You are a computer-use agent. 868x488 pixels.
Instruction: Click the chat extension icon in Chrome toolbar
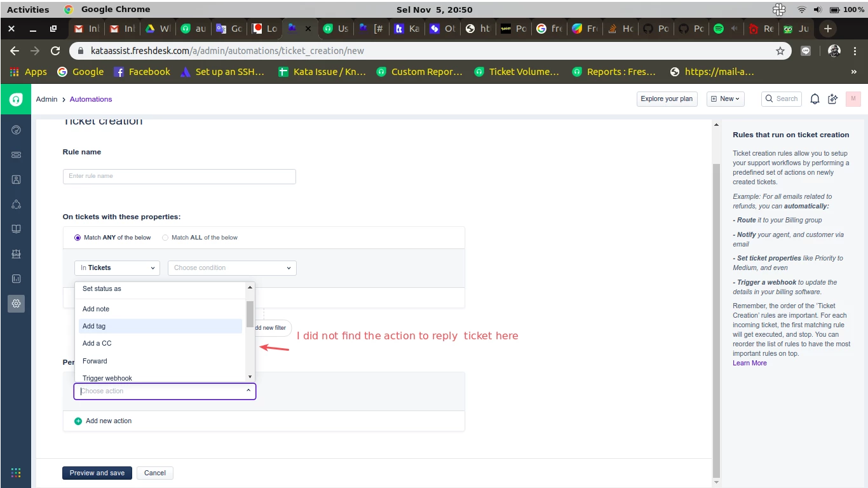click(x=806, y=51)
